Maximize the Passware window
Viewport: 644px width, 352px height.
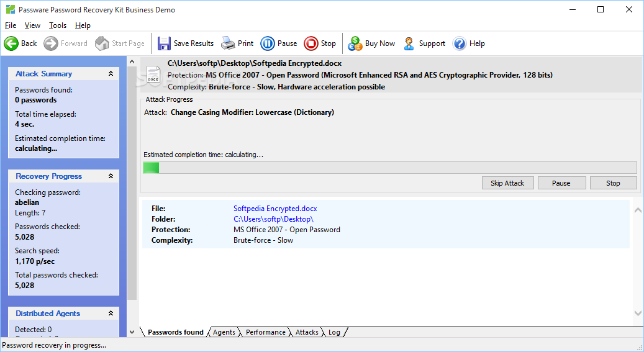pyautogui.click(x=601, y=9)
